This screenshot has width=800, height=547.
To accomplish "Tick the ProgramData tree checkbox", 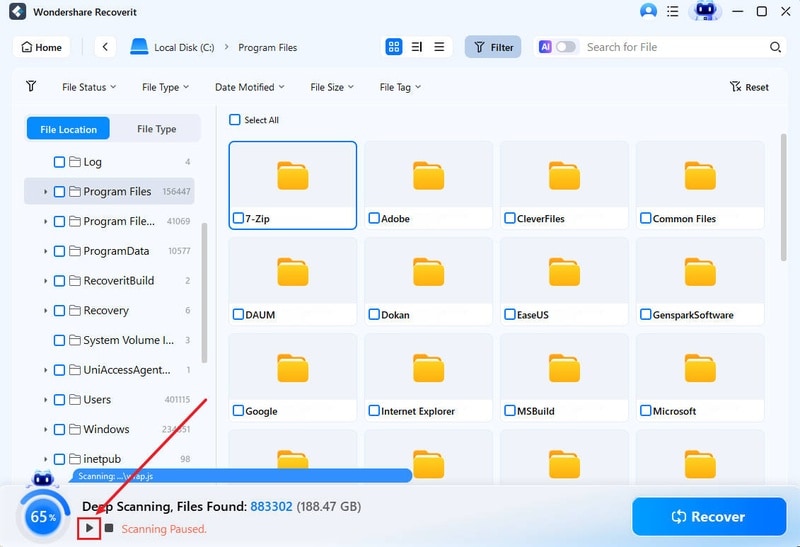I will [x=59, y=251].
